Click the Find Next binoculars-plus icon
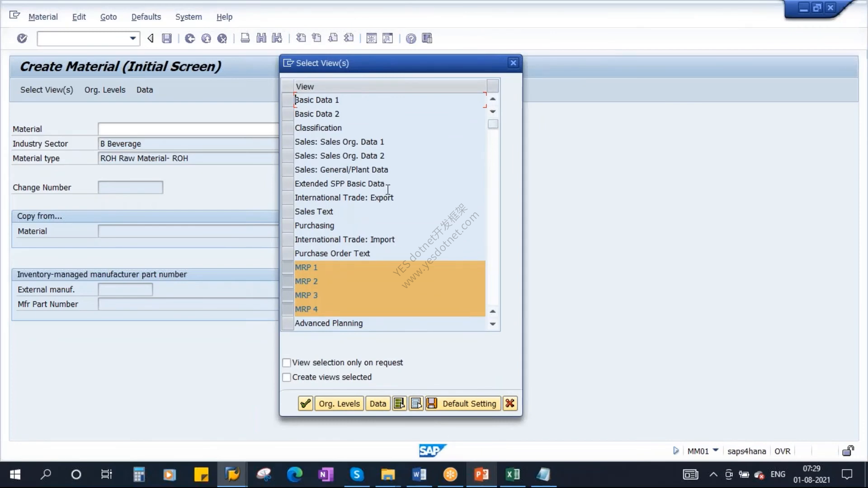The width and height of the screenshot is (868, 488). coord(277,38)
